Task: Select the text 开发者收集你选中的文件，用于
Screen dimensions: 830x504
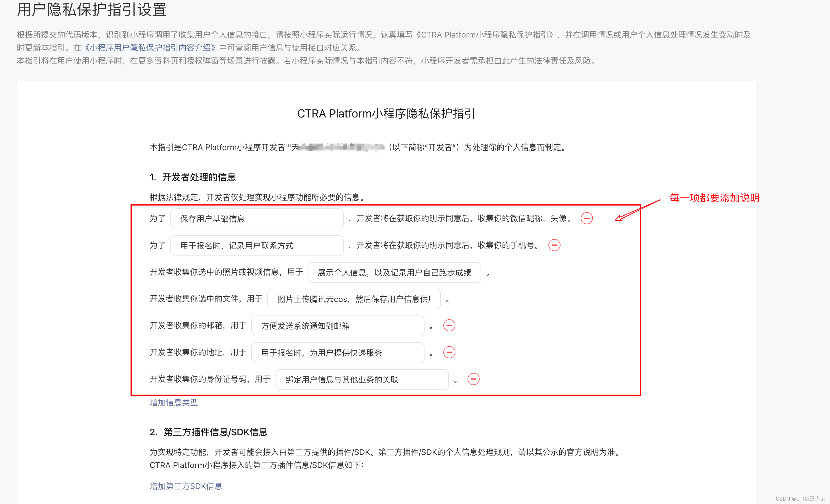Action: (x=206, y=299)
